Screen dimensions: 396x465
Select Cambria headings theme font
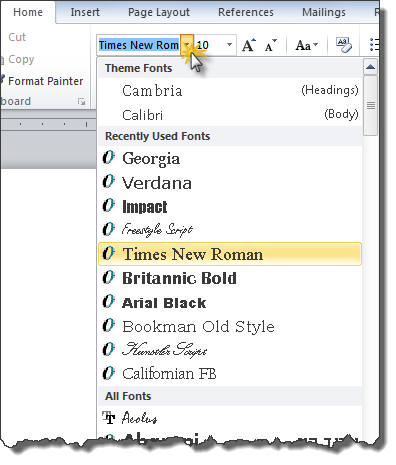click(x=230, y=91)
